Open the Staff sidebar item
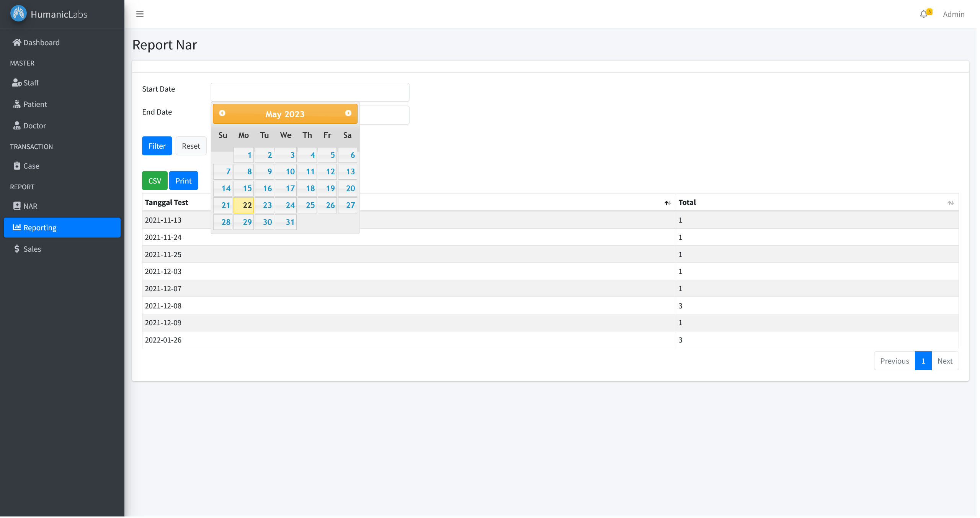This screenshot has height=518, width=980. tap(31, 83)
